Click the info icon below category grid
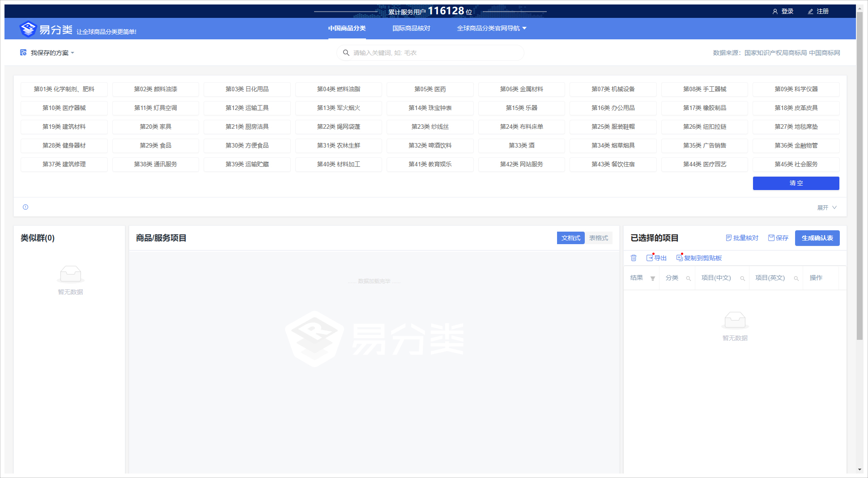 coord(26,207)
